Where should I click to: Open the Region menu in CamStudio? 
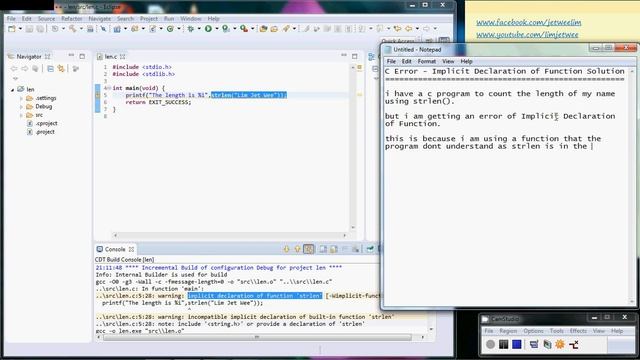508,331
